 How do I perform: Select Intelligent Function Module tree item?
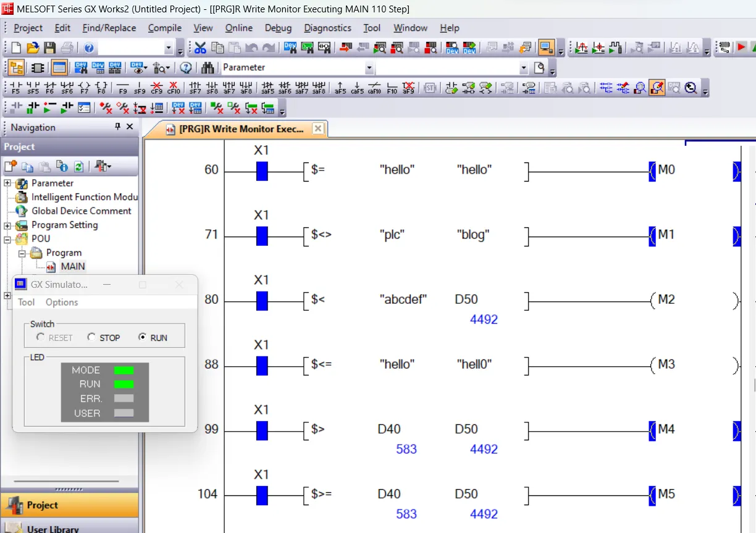(x=84, y=197)
